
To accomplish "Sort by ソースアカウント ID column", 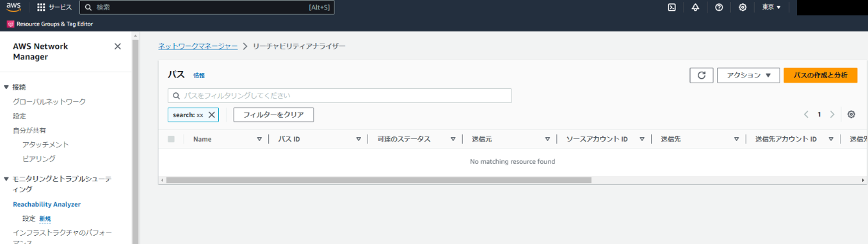I will [x=641, y=139].
